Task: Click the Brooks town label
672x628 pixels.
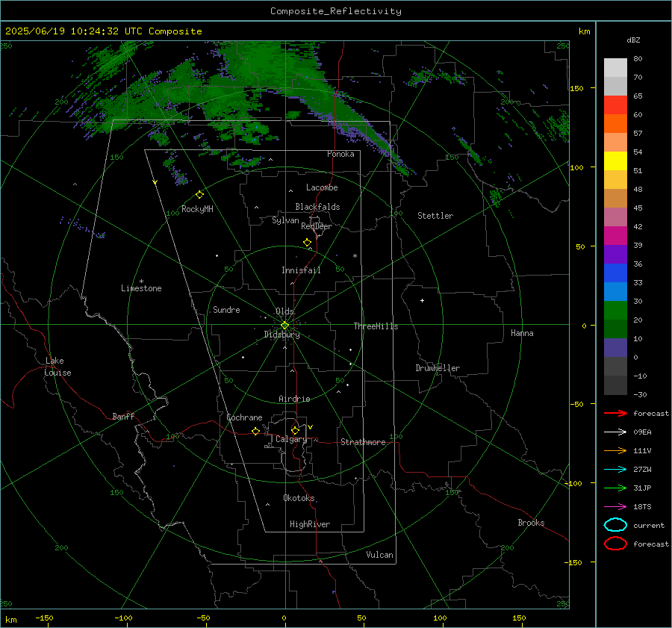Action: (x=531, y=523)
